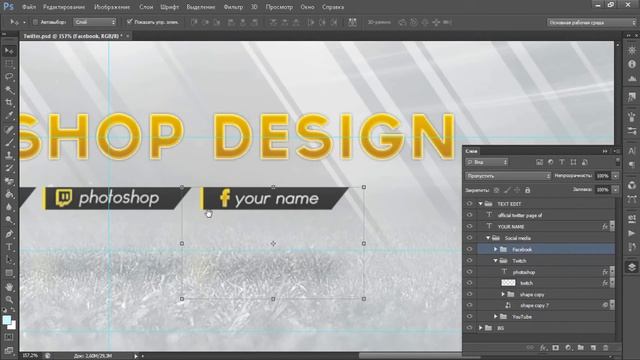The height and width of the screenshot is (360, 640).
Task: Collapse the Twitch group
Action: point(496,260)
